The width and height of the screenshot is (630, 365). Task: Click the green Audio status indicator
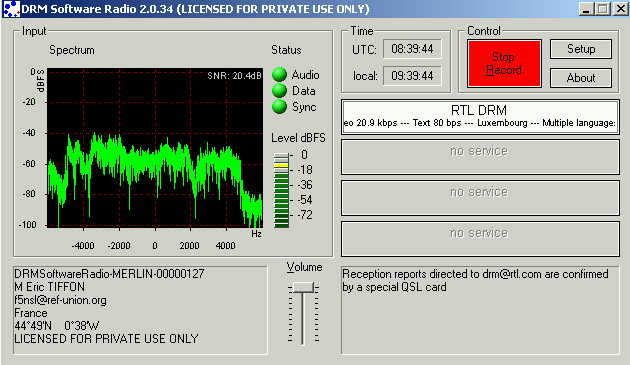pyautogui.click(x=279, y=74)
